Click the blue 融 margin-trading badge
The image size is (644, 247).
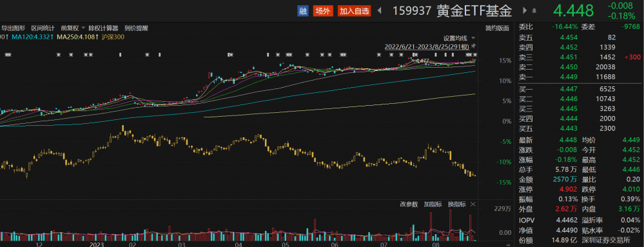pyautogui.click(x=303, y=11)
